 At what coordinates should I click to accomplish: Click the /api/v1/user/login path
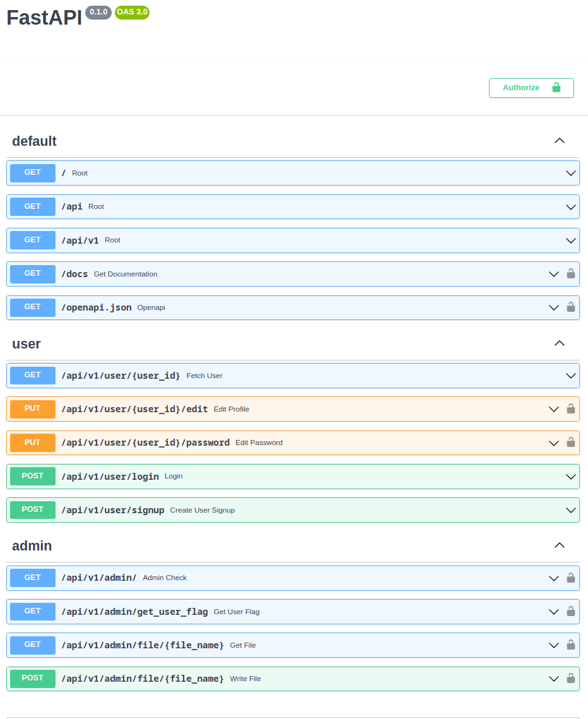pyautogui.click(x=110, y=477)
